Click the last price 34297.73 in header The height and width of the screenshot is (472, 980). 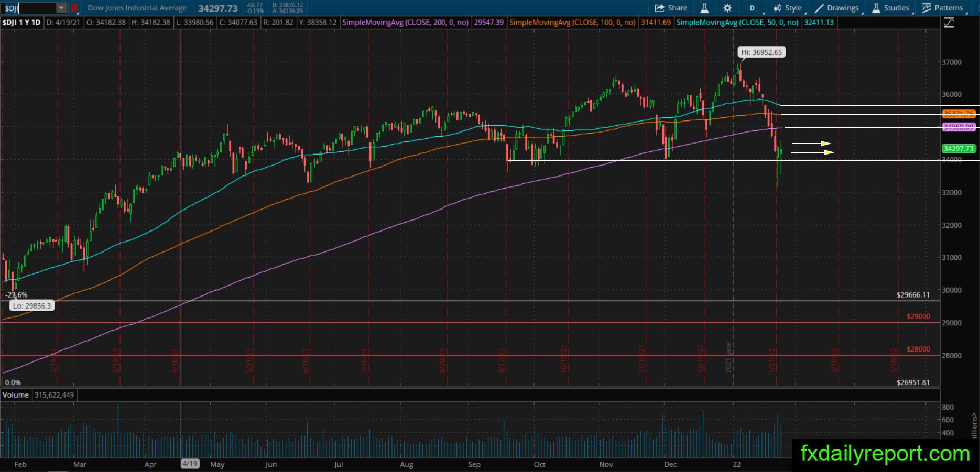(x=218, y=8)
